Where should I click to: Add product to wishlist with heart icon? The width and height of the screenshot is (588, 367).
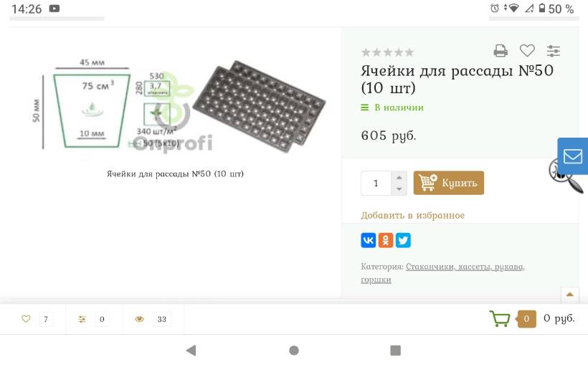(527, 51)
